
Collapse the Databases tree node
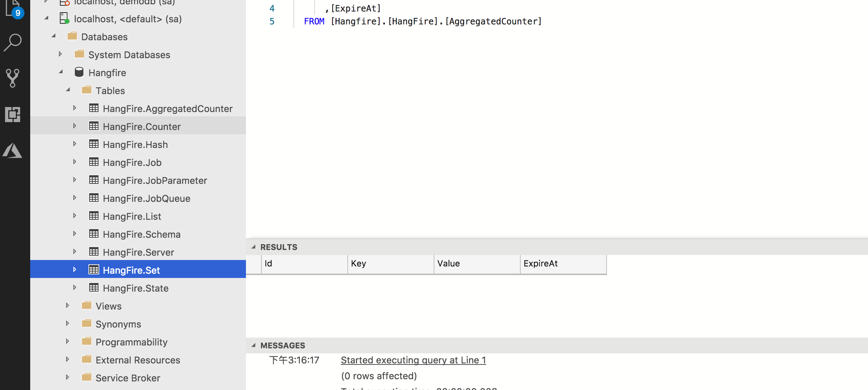pos(54,36)
